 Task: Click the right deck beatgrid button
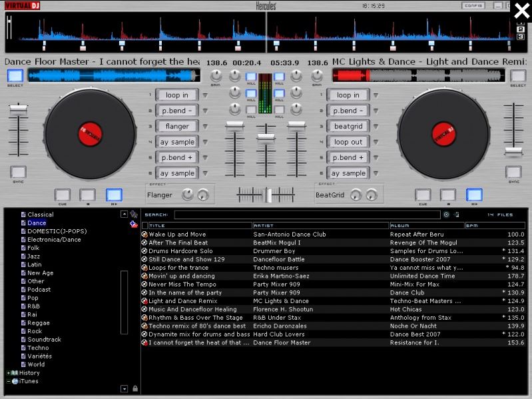coord(348,126)
